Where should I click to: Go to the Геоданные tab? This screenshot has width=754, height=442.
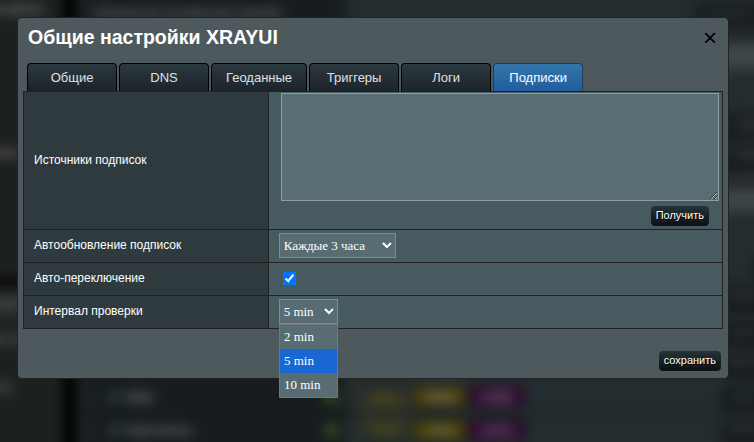258,78
